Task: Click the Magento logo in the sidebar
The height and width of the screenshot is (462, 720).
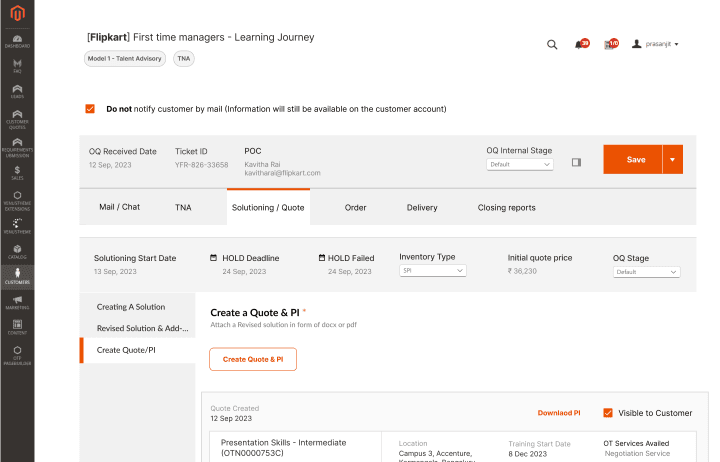Action: pyautogui.click(x=17, y=13)
